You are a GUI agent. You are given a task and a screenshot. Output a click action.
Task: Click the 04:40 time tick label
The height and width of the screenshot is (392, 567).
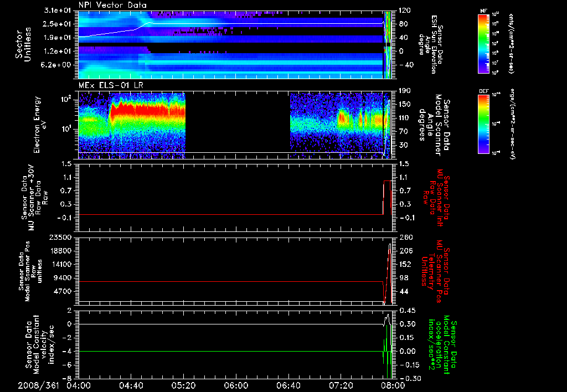tap(131, 385)
